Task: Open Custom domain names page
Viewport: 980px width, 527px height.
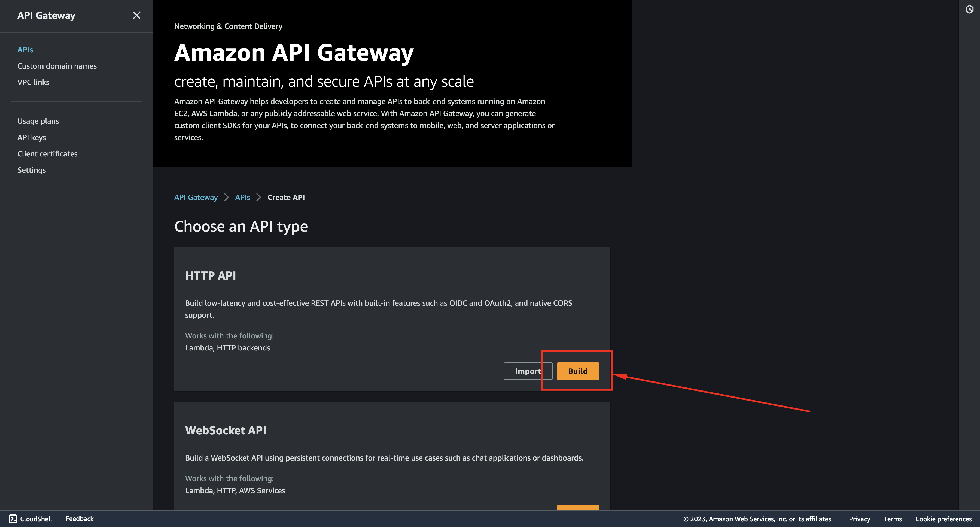Action: point(57,65)
